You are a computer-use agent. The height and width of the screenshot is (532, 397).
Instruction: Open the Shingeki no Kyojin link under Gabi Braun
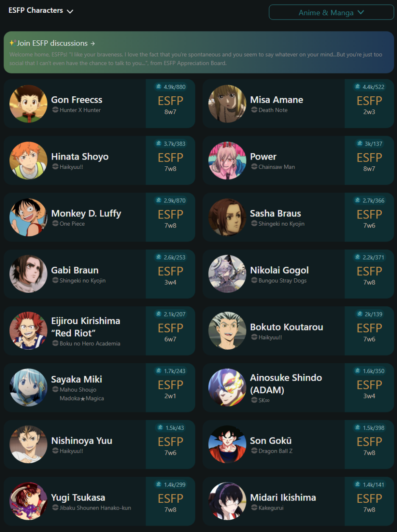point(82,280)
